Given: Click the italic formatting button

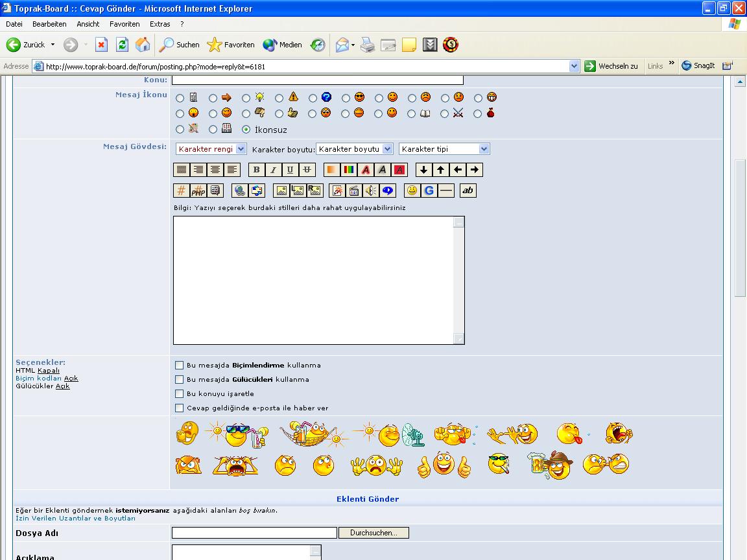Looking at the screenshot, I should (x=274, y=170).
